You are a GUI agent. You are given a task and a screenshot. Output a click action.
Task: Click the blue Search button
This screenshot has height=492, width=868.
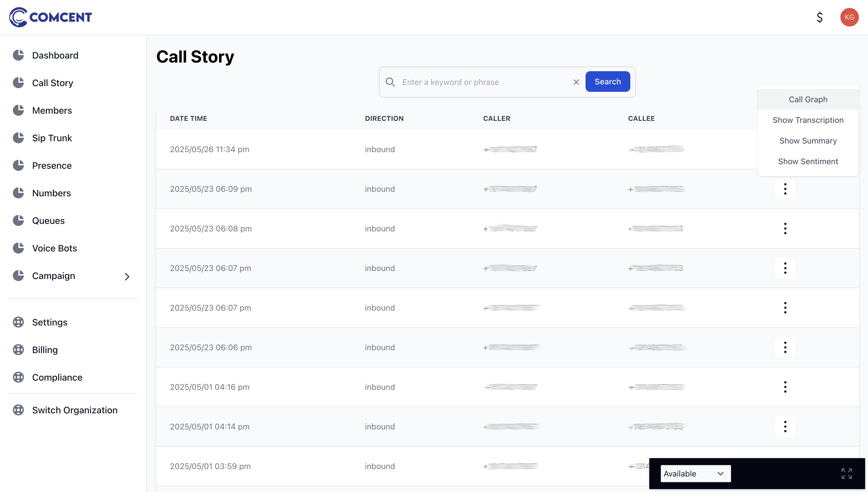click(607, 82)
